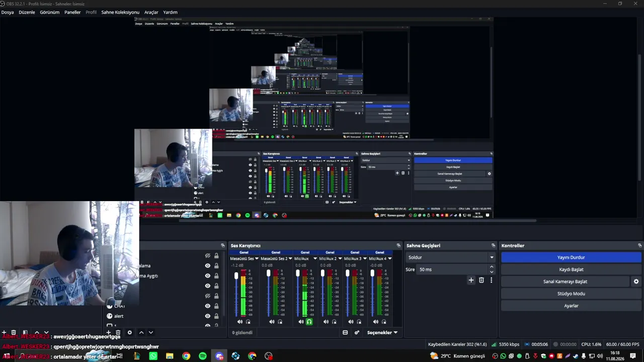
Task: Toggle lock on the topmost source
Action: coord(216,255)
